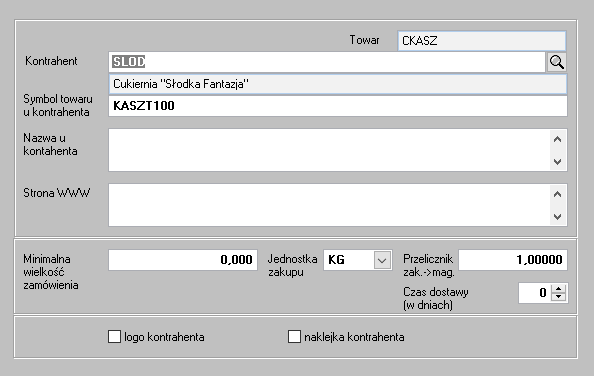Click down arrow of Strona WWW scrollbar

click(x=557, y=217)
